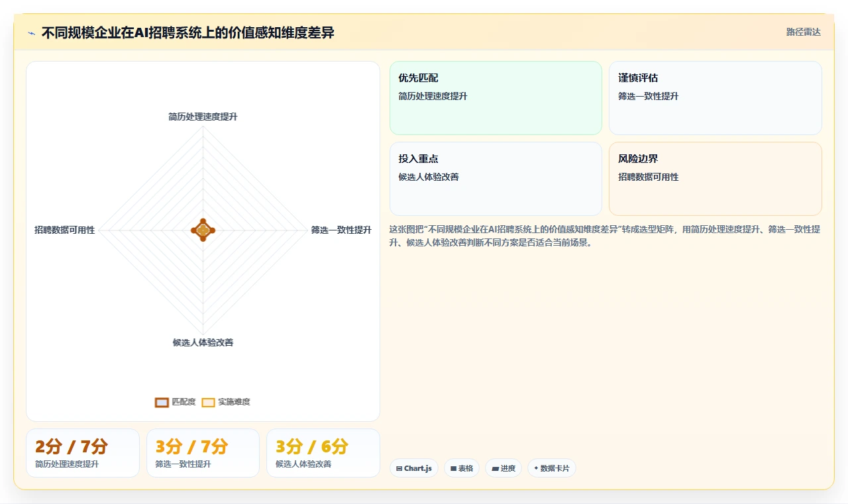The width and height of the screenshot is (848, 504).
Task: Click the Chart.js tag
Action: click(x=414, y=468)
